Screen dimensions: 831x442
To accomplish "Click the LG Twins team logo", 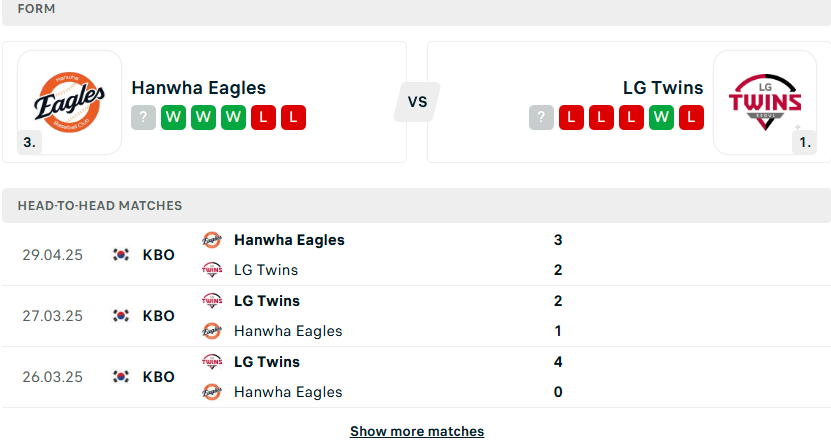I will pyautogui.click(x=765, y=102).
